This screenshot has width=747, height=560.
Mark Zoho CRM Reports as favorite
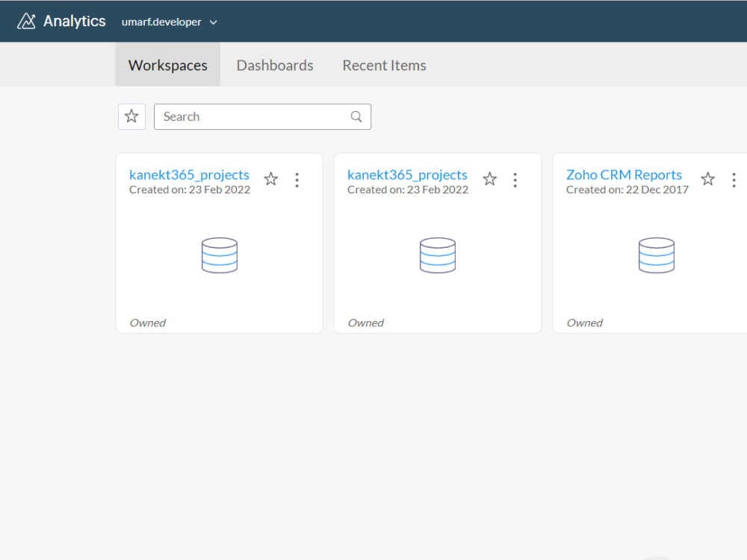[x=707, y=179]
